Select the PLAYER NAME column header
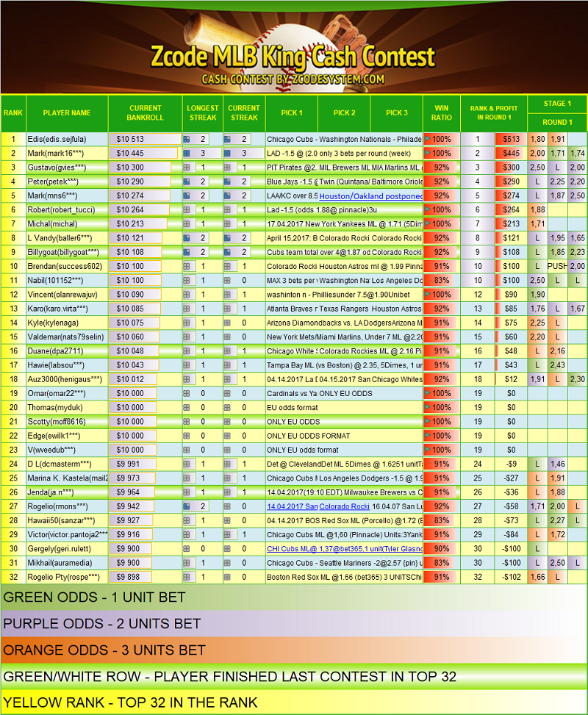The width and height of the screenshot is (588, 715). tap(67, 112)
